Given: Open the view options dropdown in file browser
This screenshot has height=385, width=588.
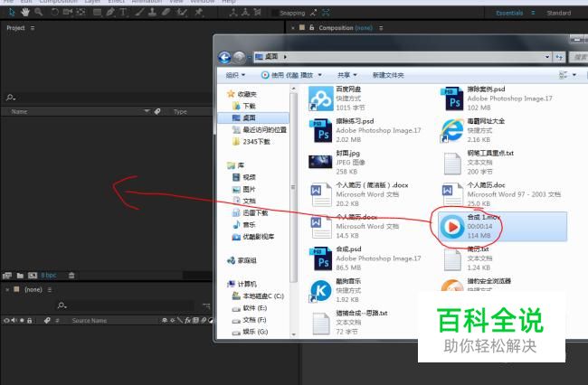Looking at the screenshot, I should point(574,75).
